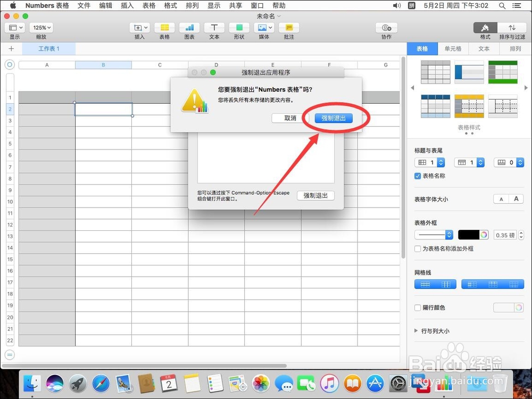Click the 批注 comment toolbar icon
The height and width of the screenshot is (399, 532).
click(289, 28)
